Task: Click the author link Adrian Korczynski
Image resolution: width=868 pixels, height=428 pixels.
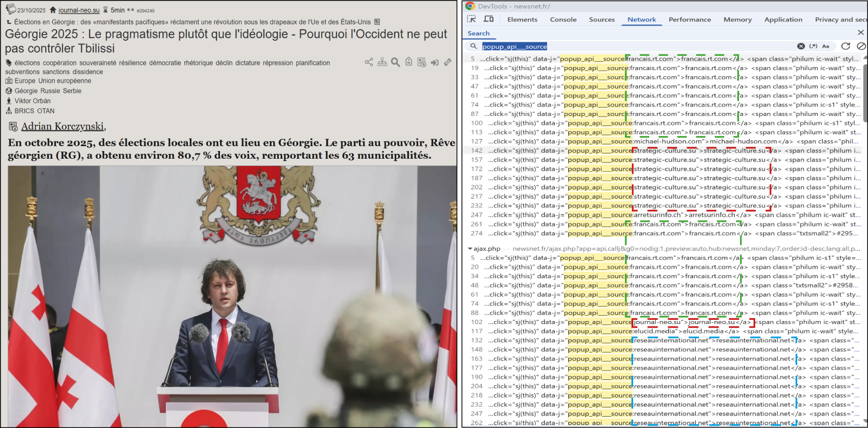Action: tap(63, 126)
